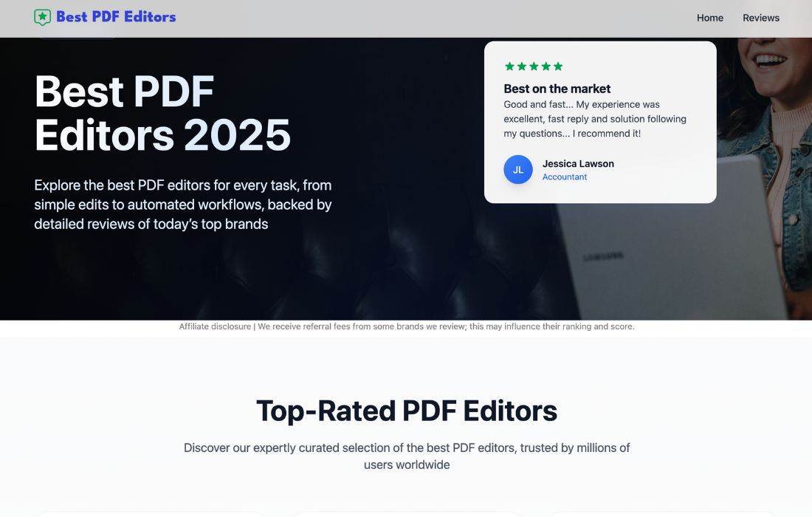812x517 pixels.
Task: Select the Jessica Lawson reviewer name
Action: [578, 164]
